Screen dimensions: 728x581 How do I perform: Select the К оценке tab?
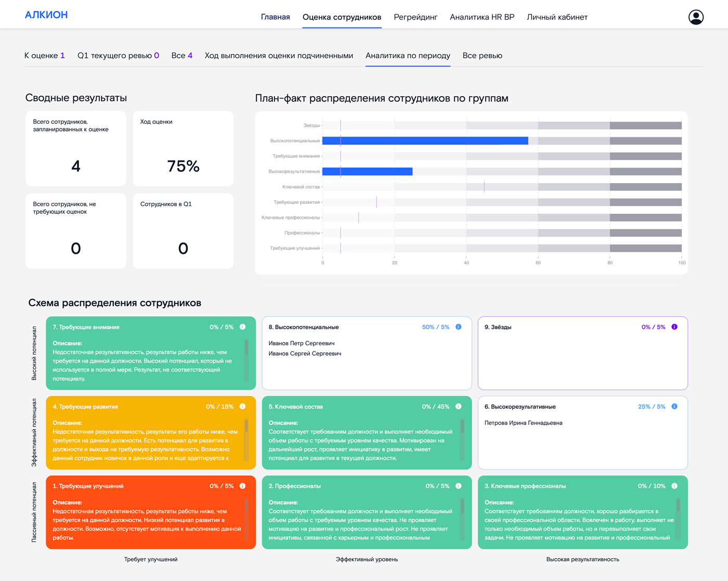pos(44,56)
